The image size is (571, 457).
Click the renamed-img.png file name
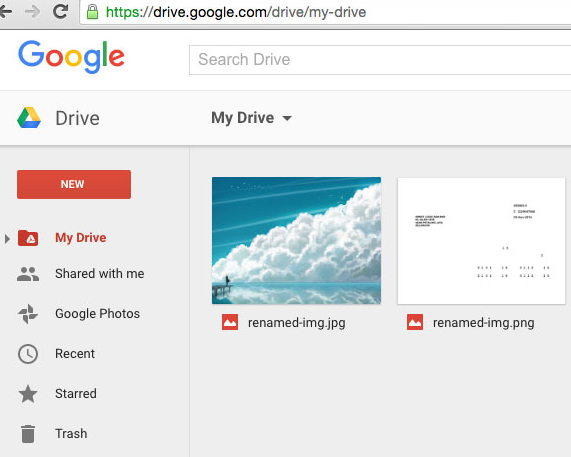pos(483,323)
